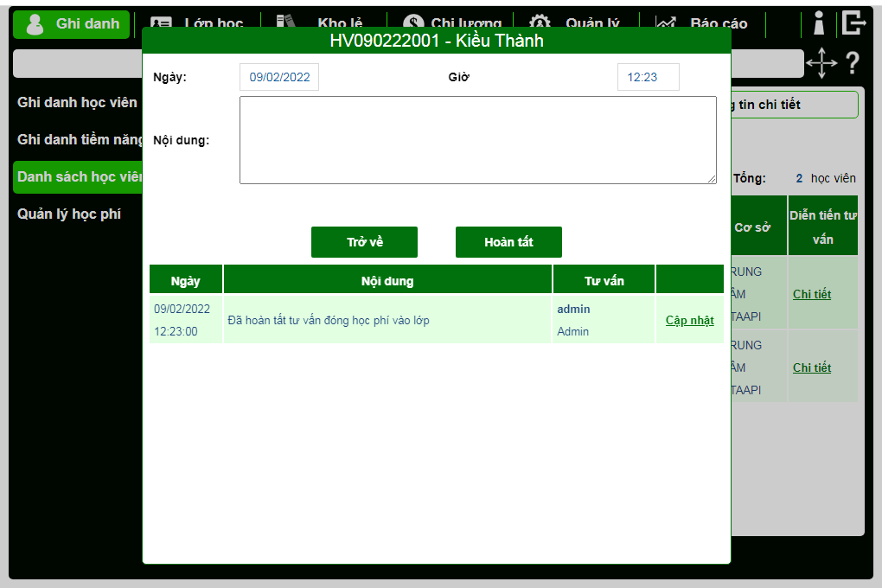
Task: Select the Ghi danh person icon
Action: pyautogui.click(x=35, y=24)
